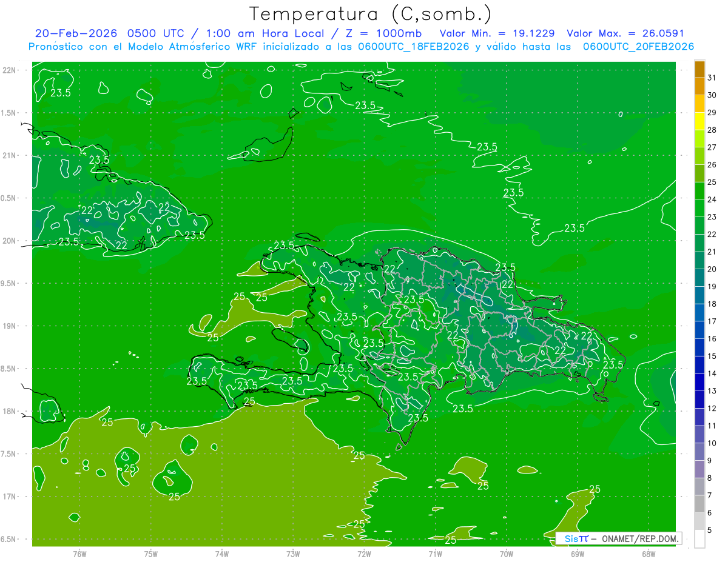Screen dimensions: 728x562
Task: Pick the dark blue swatch between 12 and 13
Action: [699, 400]
